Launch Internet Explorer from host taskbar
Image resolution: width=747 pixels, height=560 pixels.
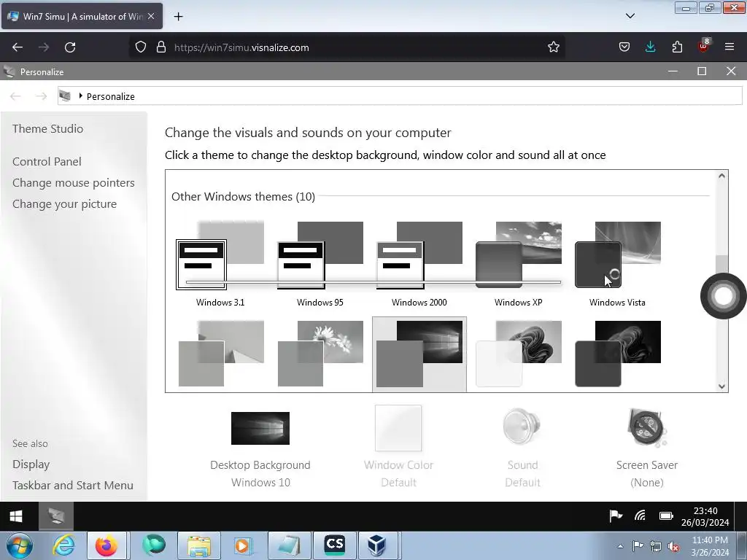64,545
